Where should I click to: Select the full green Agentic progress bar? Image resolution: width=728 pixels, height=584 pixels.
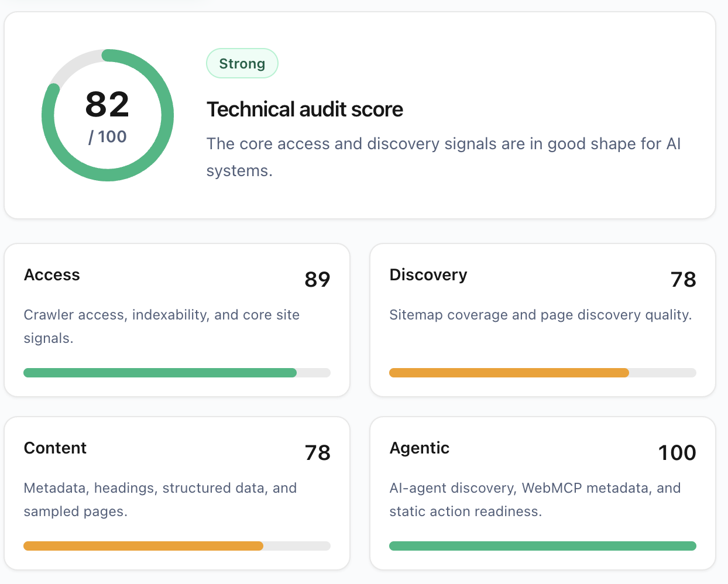coord(542,546)
